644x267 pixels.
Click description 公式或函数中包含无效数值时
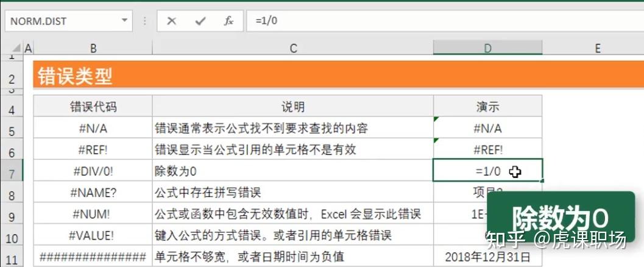(x=293, y=213)
